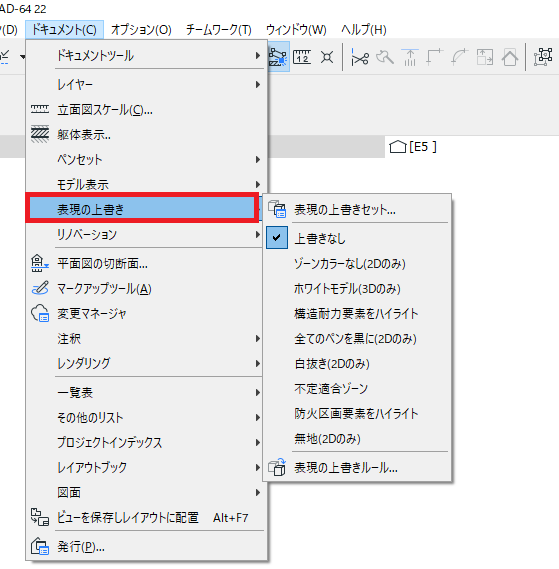Screen dimensions: 559x569
Task: Open the オプション(O) menu
Action: coord(141,29)
